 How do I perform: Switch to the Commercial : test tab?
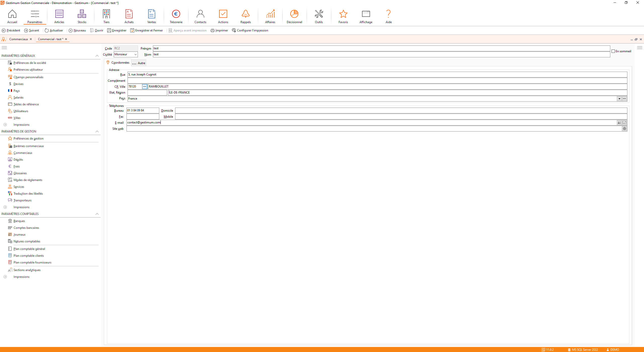tap(51, 39)
